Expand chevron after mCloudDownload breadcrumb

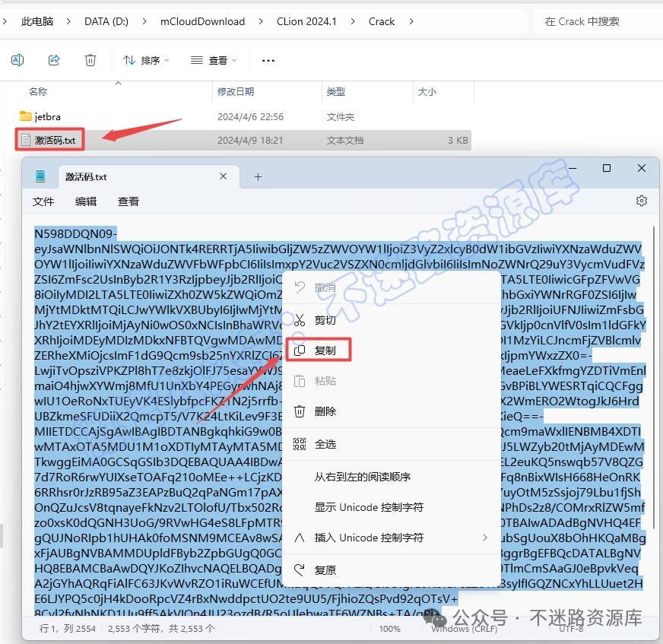coord(261,21)
